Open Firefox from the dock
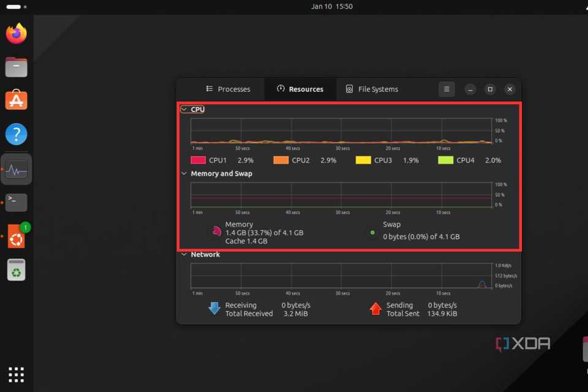Viewport: 588px width, 392px height. (16, 33)
